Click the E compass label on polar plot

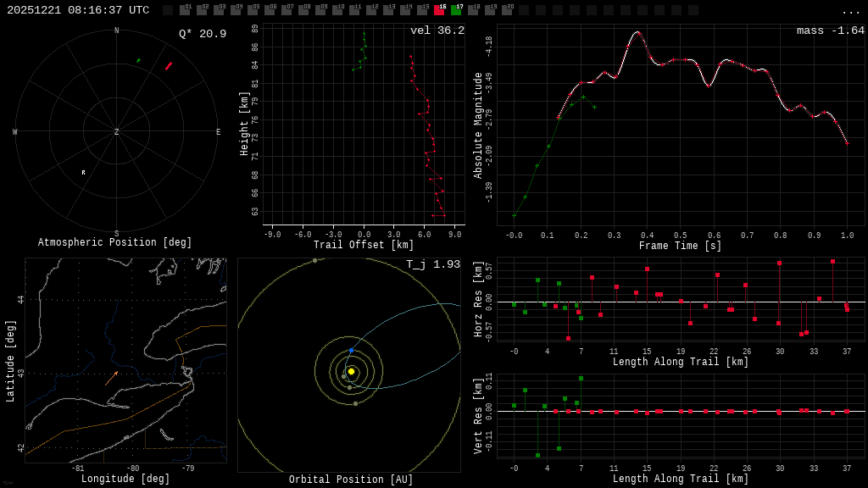(x=218, y=131)
